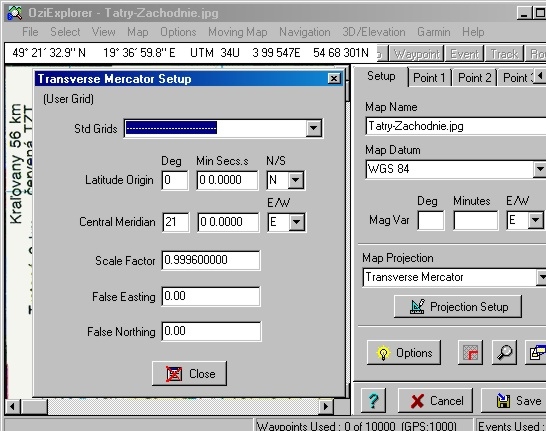Open the File menu

30,32
